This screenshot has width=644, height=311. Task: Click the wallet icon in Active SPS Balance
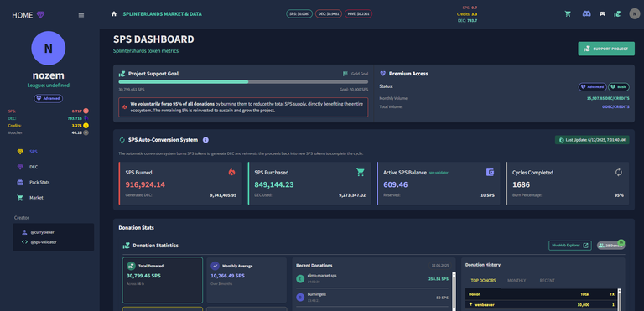coord(490,173)
